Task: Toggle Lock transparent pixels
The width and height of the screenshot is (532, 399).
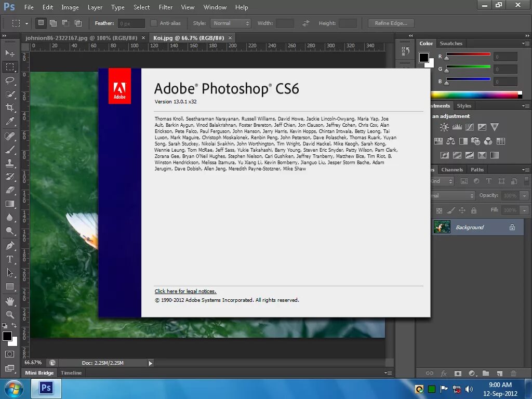Action: click(x=439, y=210)
